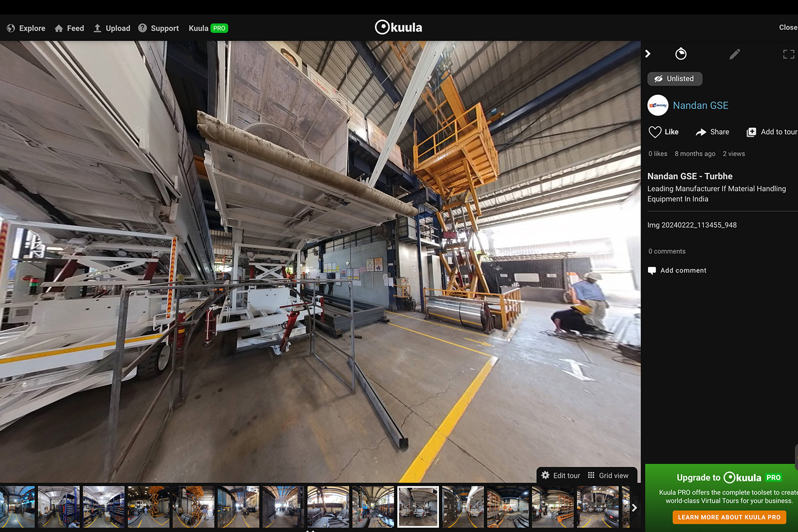Click the Share arrow icon
Image resolution: width=798 pixels, height=532 pixels.
(x=701, y=132)
